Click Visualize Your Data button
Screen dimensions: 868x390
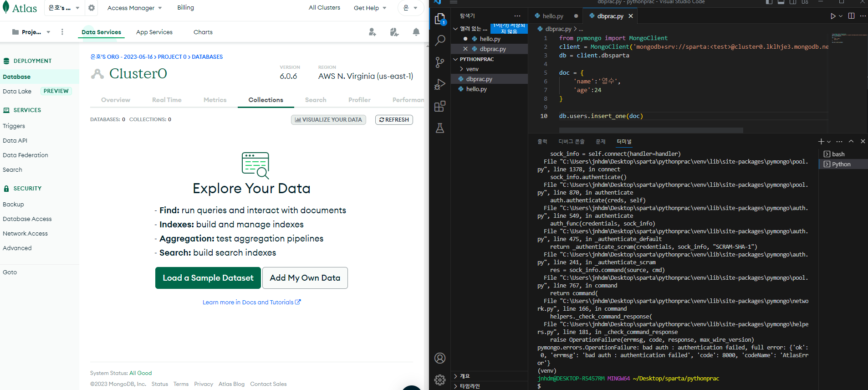[328, 120]
